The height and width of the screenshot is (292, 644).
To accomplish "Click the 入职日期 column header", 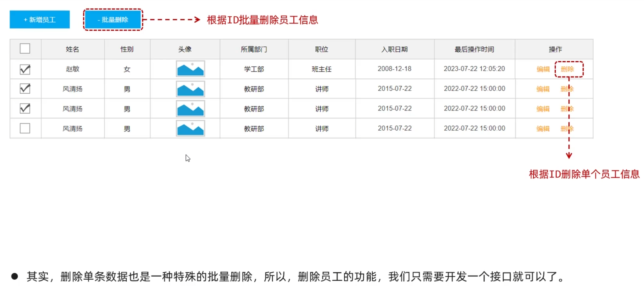I will [394, 49].
